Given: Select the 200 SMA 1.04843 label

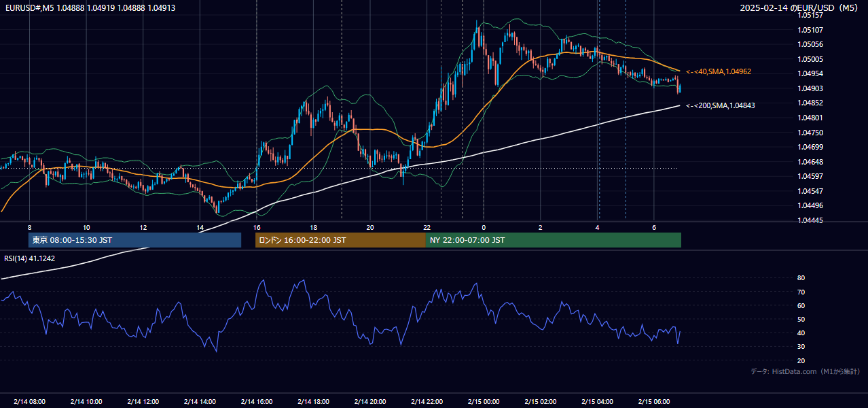Looking at the screenshot, I should click(x=720, y=105).
